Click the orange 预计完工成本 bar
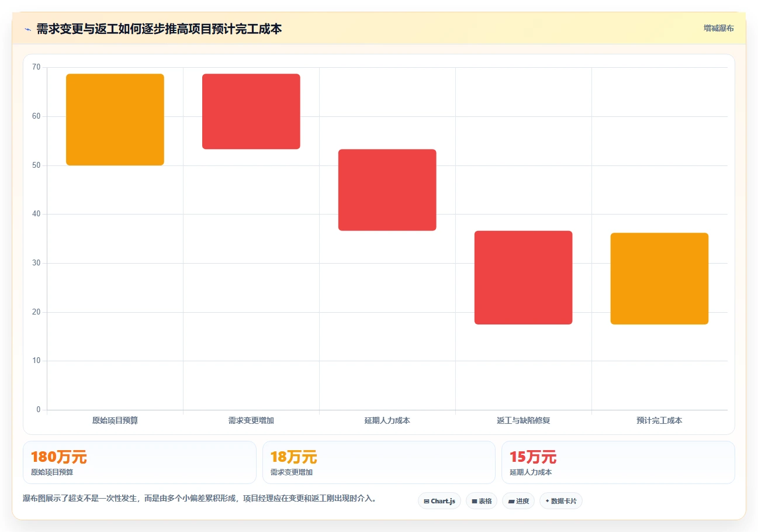This screenshot has height=532, width=758. point(660,279)
